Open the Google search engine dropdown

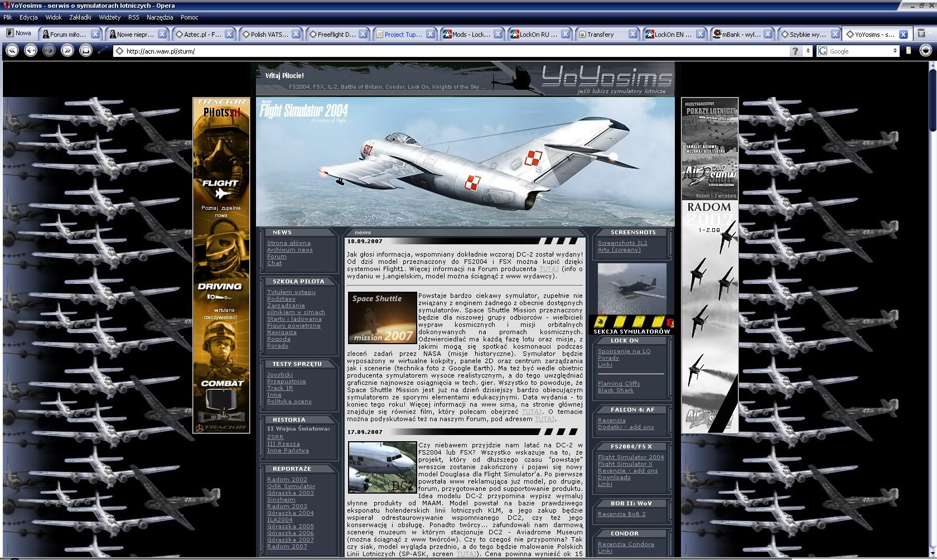click(895, 51)
